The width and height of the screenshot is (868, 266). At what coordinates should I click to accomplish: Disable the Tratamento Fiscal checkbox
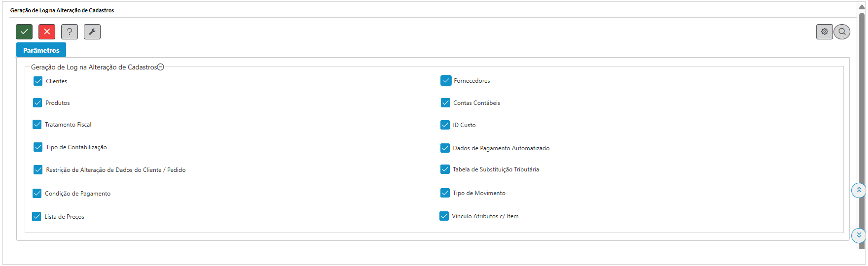(x=37, y=124)
